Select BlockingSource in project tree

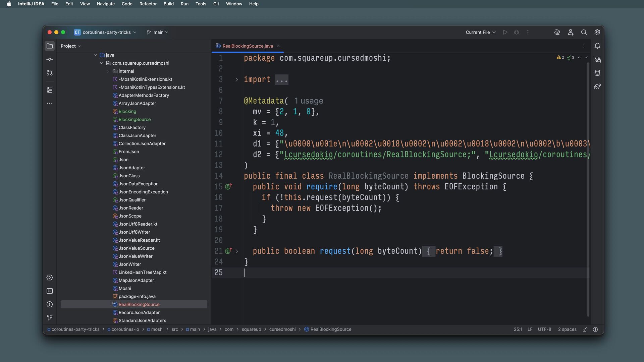pyautogui.click(x=135, y=119)
